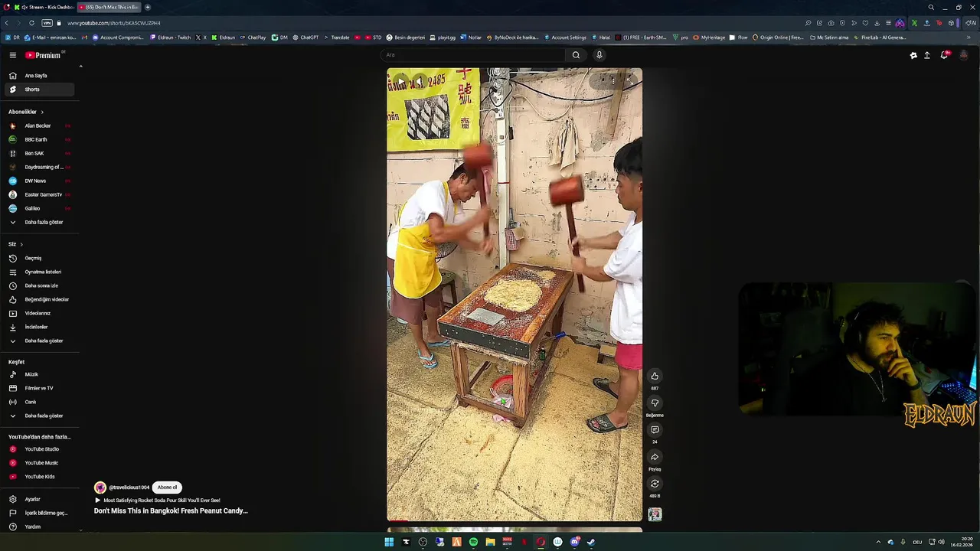Open Windows Start menu
This screenshot has height=551, width=980.
pyautogui.click(x=389, y=542)
